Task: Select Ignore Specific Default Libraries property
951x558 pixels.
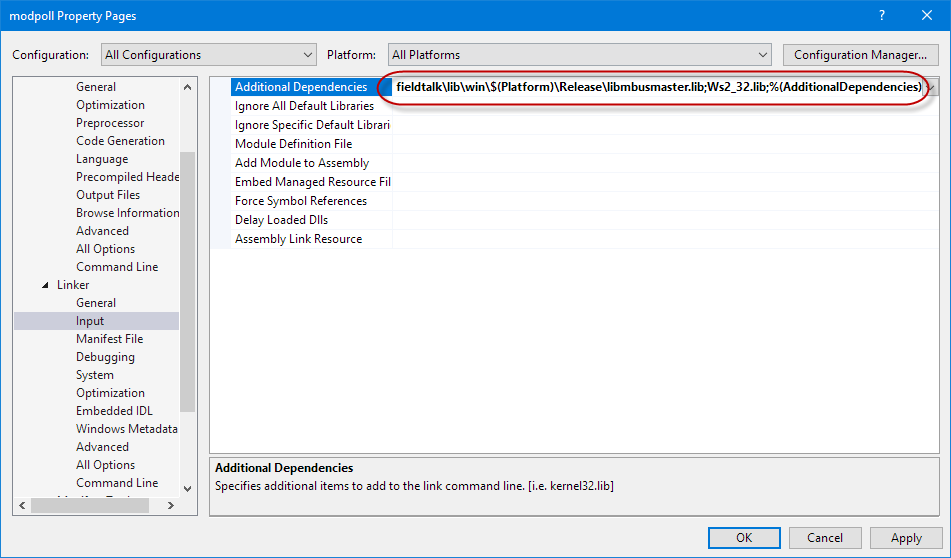Action: pyautogui.click(x=312, y=125)
